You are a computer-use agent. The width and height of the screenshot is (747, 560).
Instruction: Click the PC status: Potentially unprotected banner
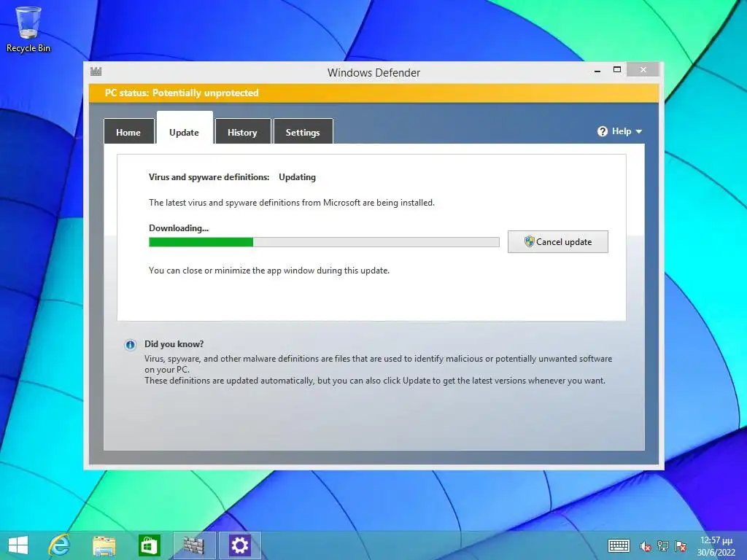[373, 93]
